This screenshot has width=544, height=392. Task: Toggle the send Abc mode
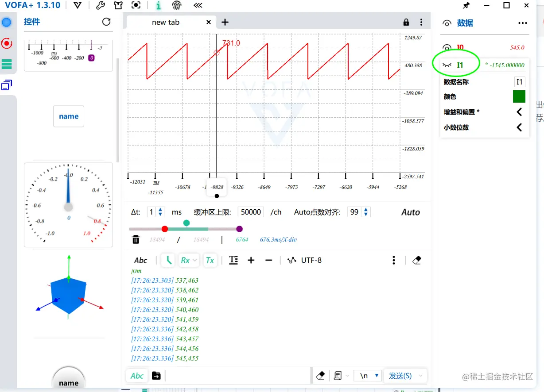coord(137,376)
